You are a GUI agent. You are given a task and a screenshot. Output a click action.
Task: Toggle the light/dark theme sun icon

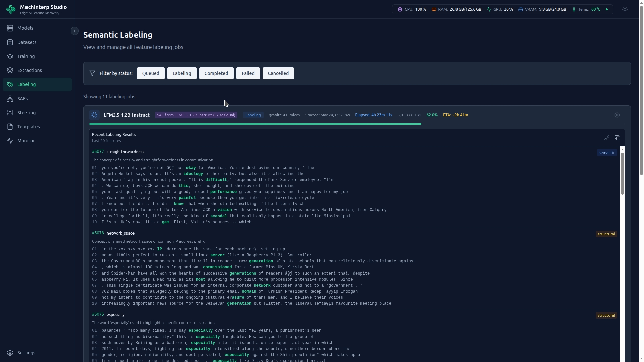click(x=625, y=9)
